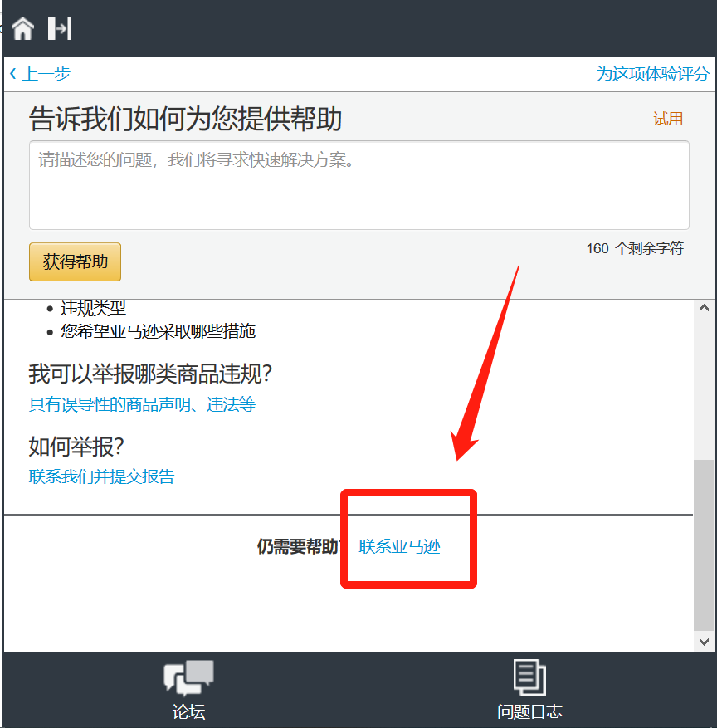
Task: Select the 问题日志 text label
Action: (529, 711)
